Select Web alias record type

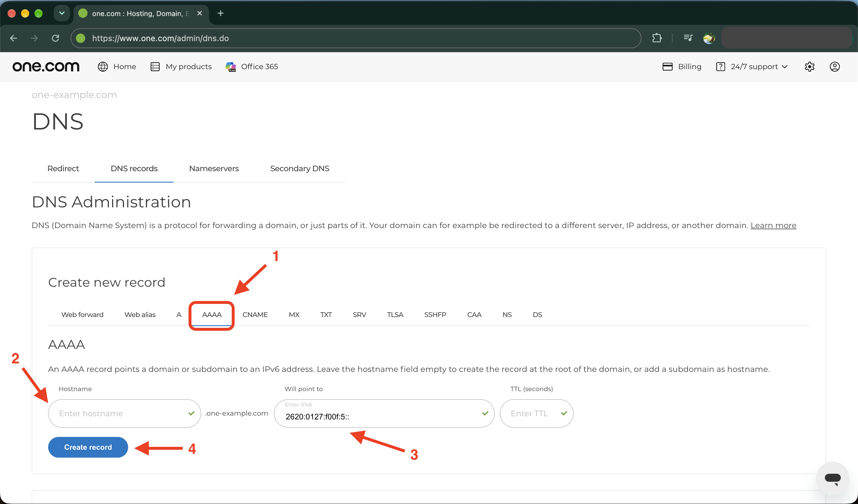click(140, 314)
